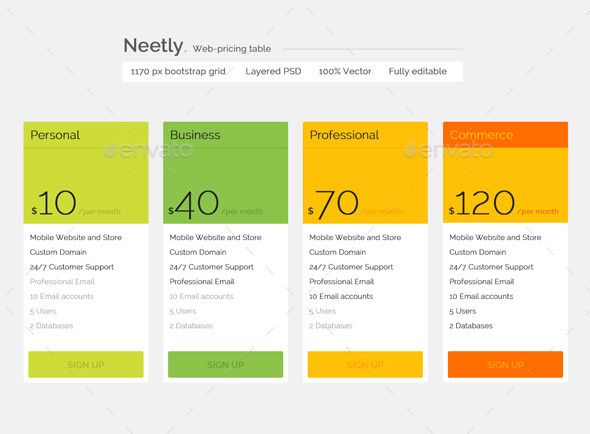This screenshot has width=590, height=434.
Task: Click 'Professional Email' in Commerce plan
Action: (x=481, y=282)
